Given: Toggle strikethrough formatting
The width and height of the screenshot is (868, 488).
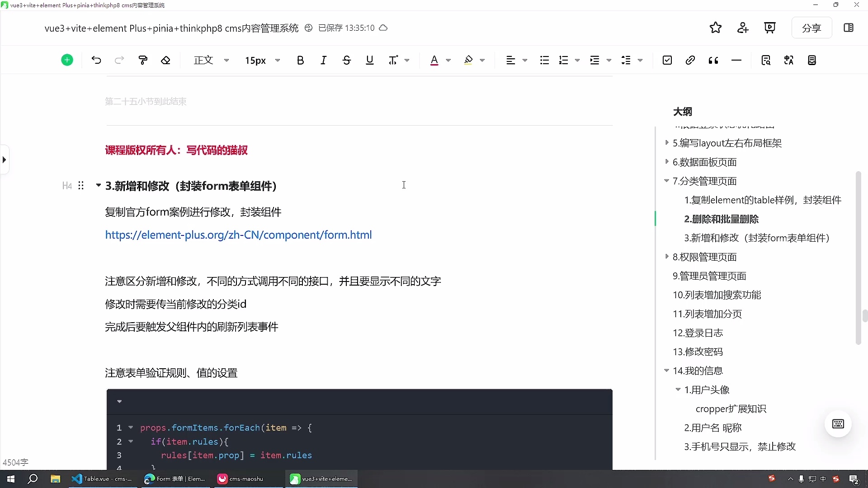Looking at the screenshot, I should point(347,60).
